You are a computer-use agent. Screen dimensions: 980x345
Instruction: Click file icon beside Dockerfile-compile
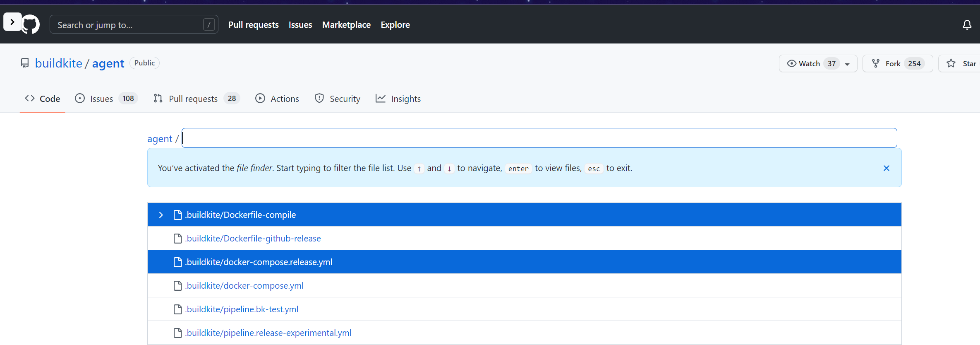click(x=178, y=215)
